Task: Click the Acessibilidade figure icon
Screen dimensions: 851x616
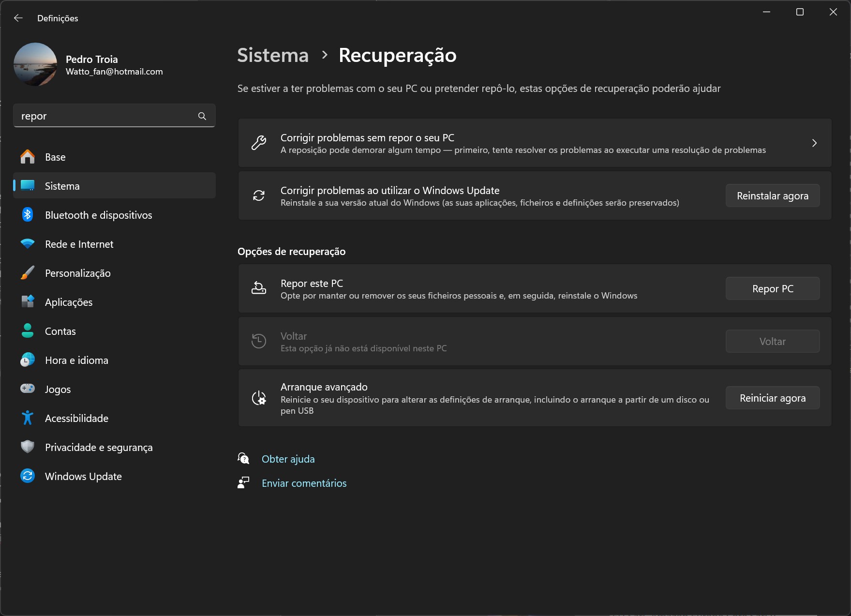Action: point(28,418)
